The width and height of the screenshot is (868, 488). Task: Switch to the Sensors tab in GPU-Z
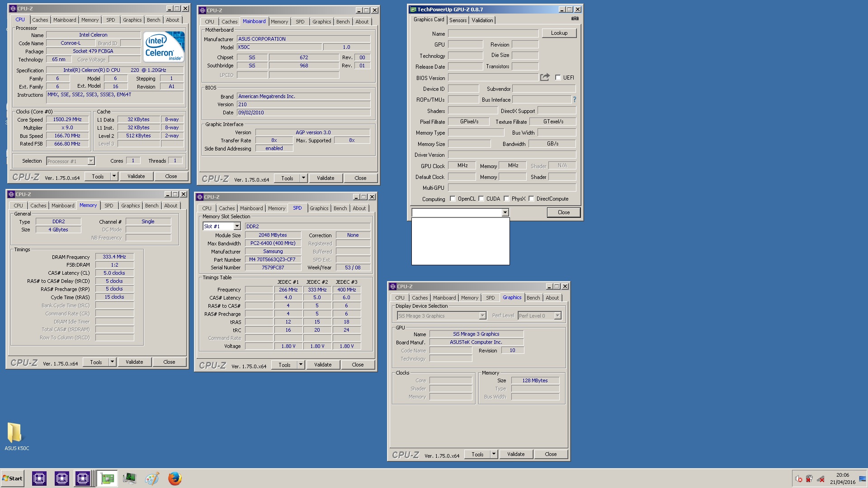click(458, 20)
